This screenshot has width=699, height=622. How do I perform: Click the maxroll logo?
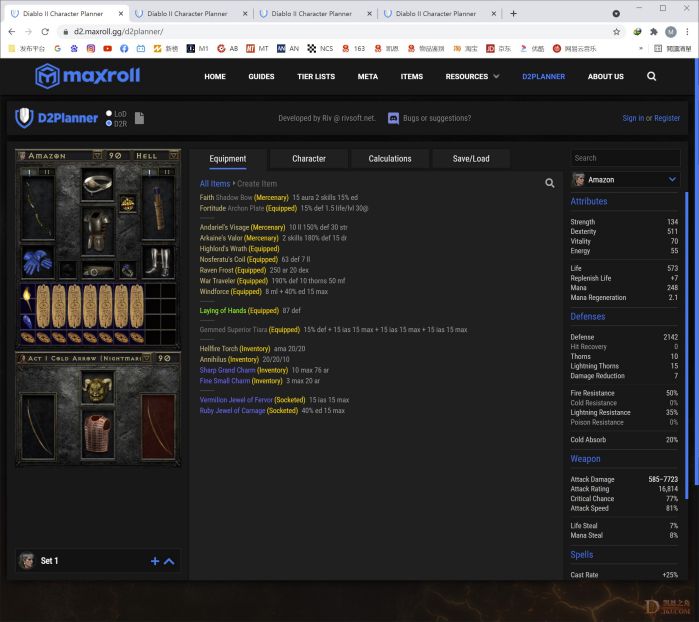click(x=88, y=76)
